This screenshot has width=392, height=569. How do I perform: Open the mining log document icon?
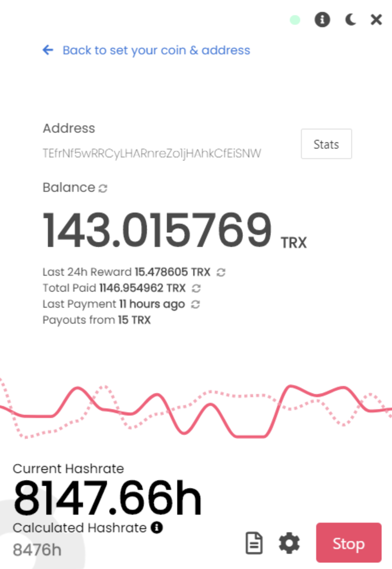[x=255, y=543]
